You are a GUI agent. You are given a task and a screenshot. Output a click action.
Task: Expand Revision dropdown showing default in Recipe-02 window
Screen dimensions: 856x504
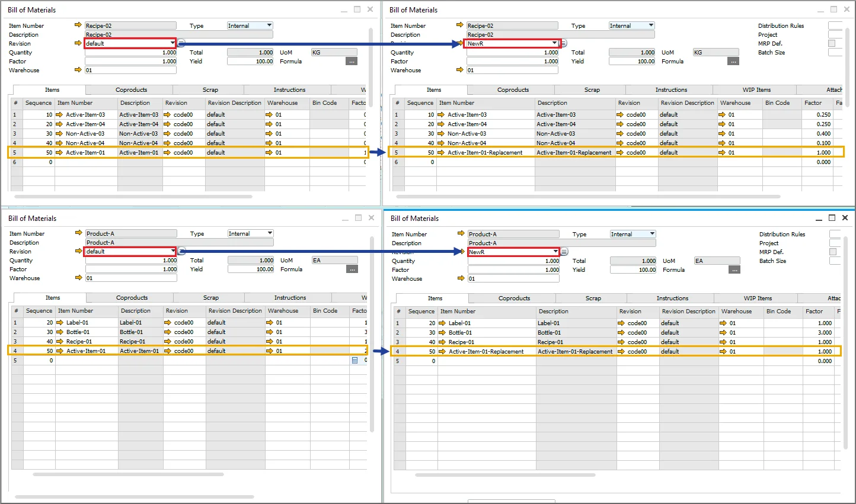[x=173, y=43]
